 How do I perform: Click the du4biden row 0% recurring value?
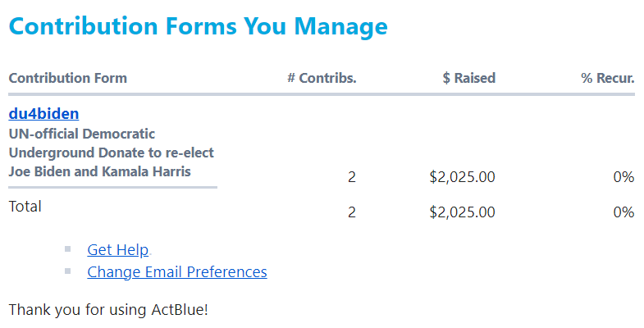pos(623,177)
